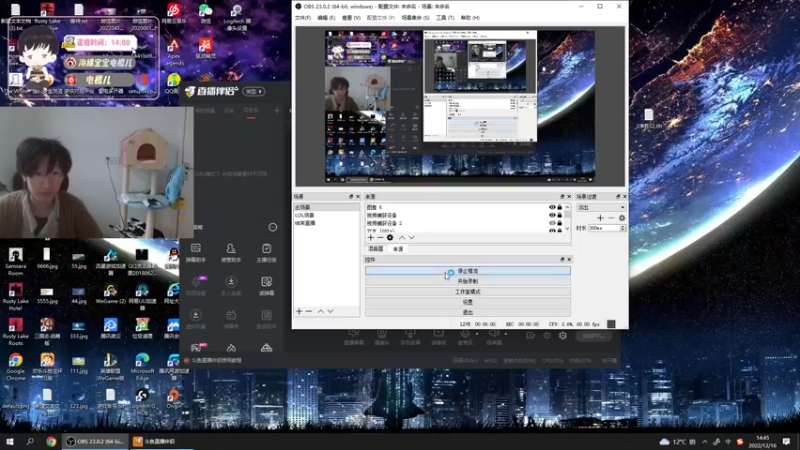
Task: Open 设置 from OBS Controls panel
Action: click(468, 302)
